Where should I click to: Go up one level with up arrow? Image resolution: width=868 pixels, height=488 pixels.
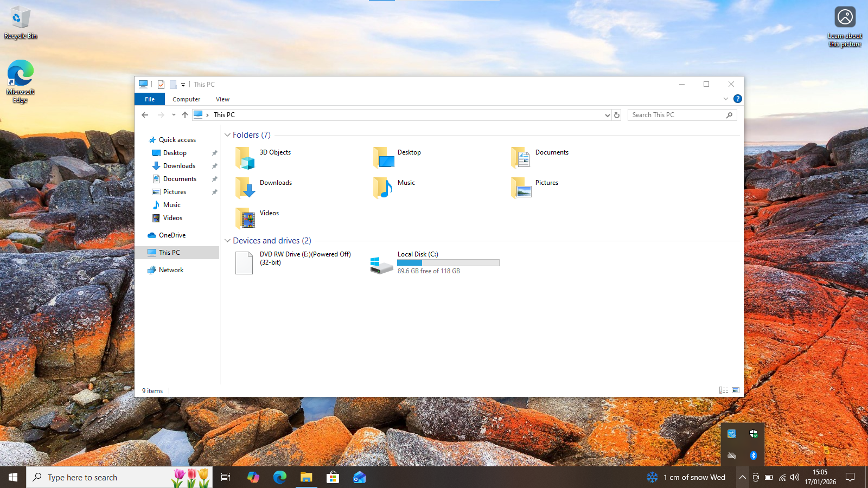[185, 115]
